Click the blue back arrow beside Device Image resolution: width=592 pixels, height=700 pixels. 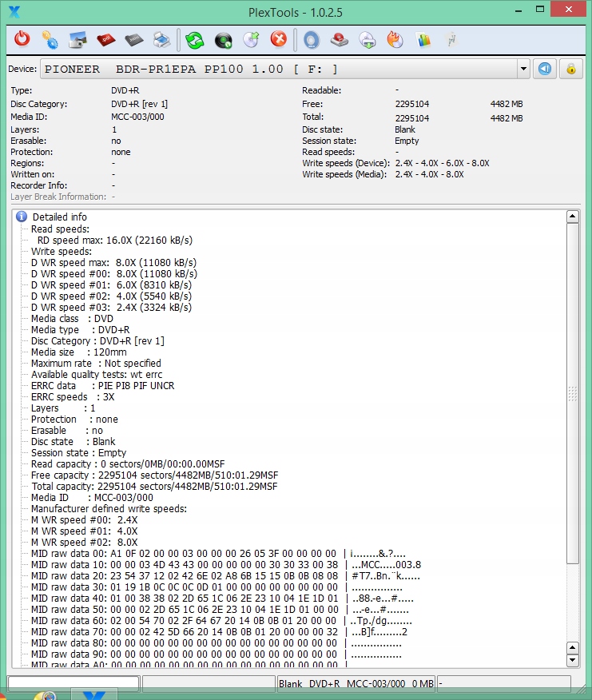click(x=545, y=69)
